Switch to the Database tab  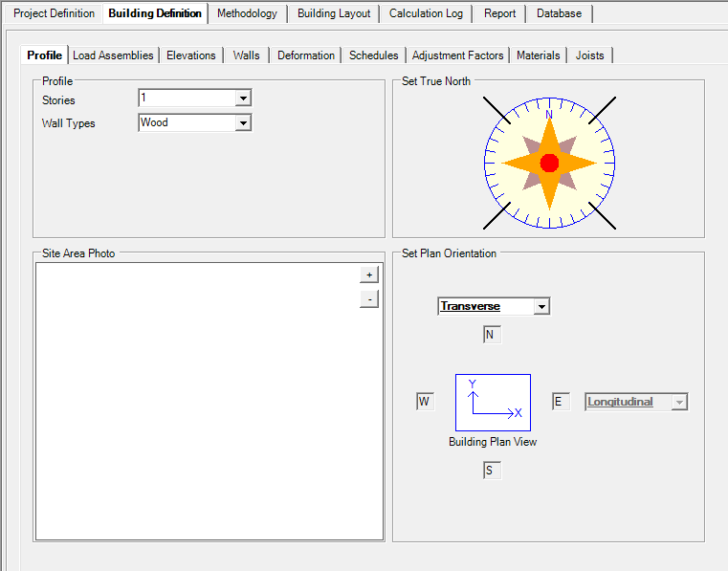point(559,13)
